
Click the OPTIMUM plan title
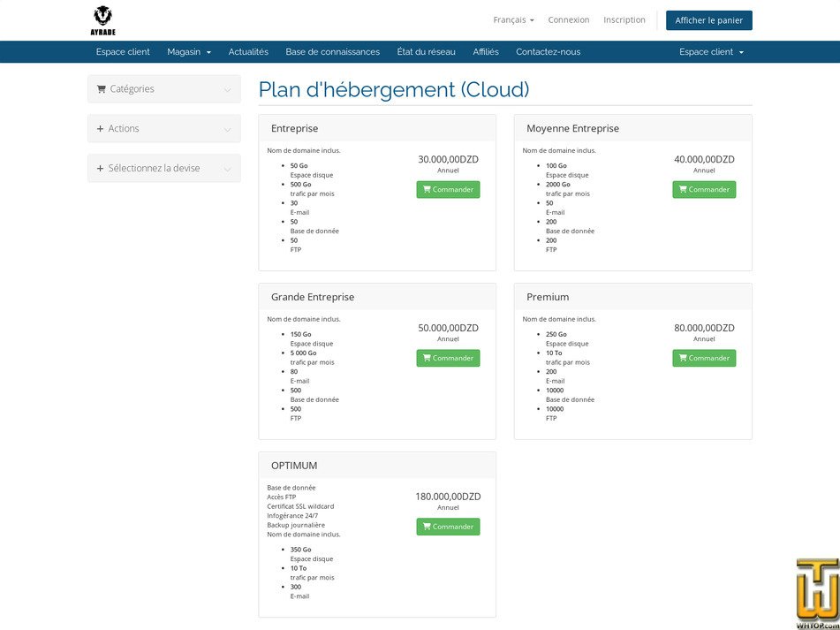(x=294, y=466)
